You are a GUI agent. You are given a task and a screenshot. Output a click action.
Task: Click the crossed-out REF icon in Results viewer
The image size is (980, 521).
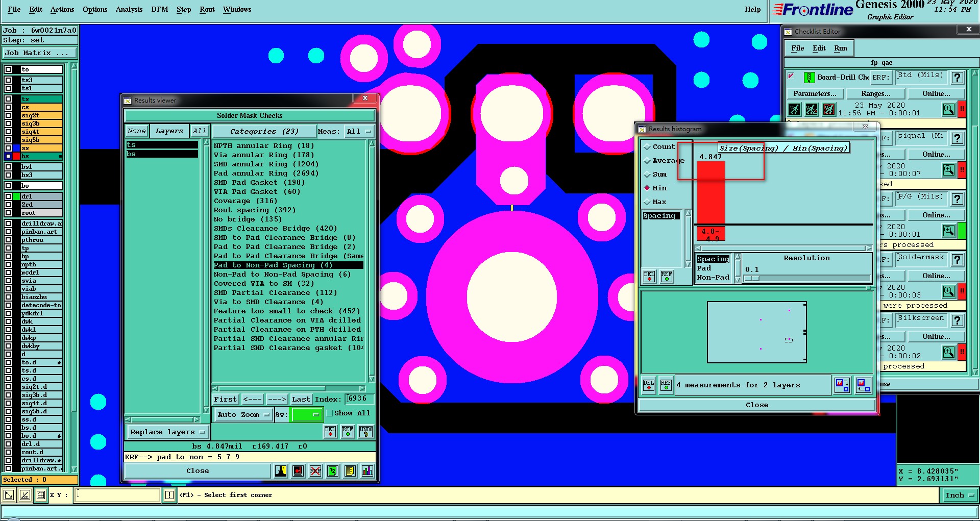315,470
